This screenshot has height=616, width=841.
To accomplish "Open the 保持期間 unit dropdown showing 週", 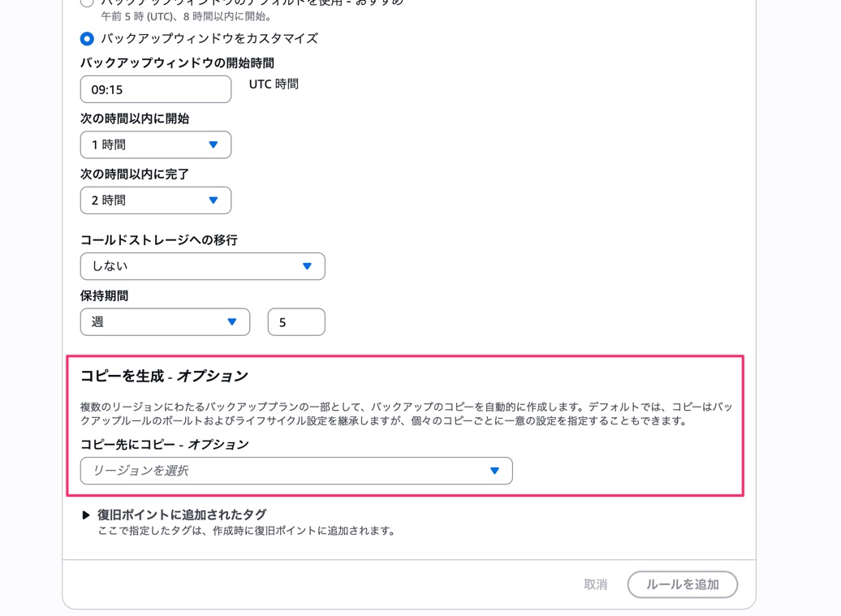I will pyautogui.click(x=165, y=321).
